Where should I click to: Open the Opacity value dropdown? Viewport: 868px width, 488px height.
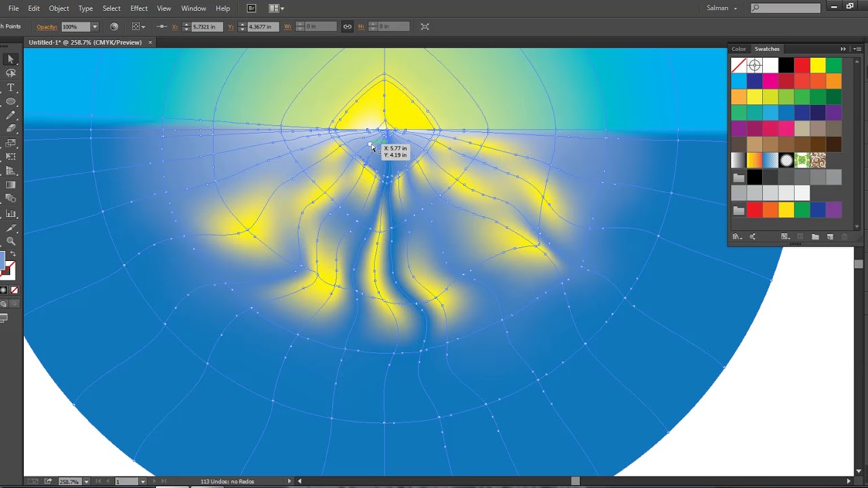(x=94, y=26)
